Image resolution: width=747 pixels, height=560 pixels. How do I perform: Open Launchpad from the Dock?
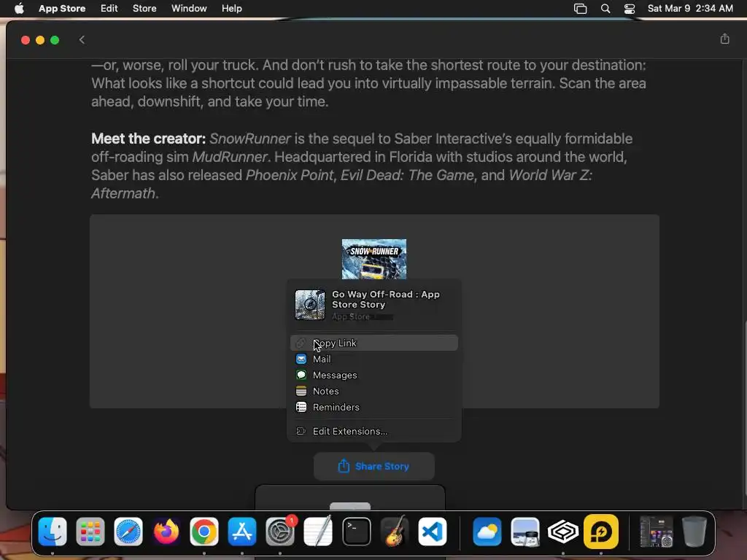point(90,532)
